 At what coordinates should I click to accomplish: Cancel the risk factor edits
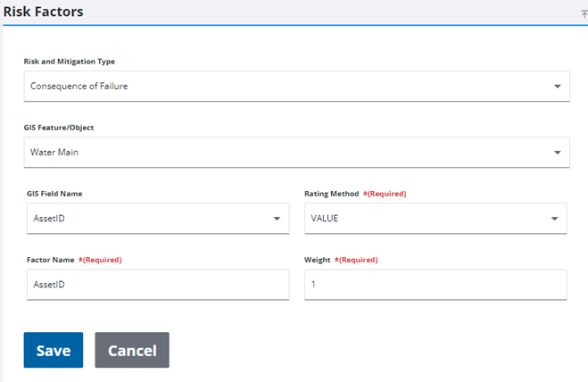132,350
